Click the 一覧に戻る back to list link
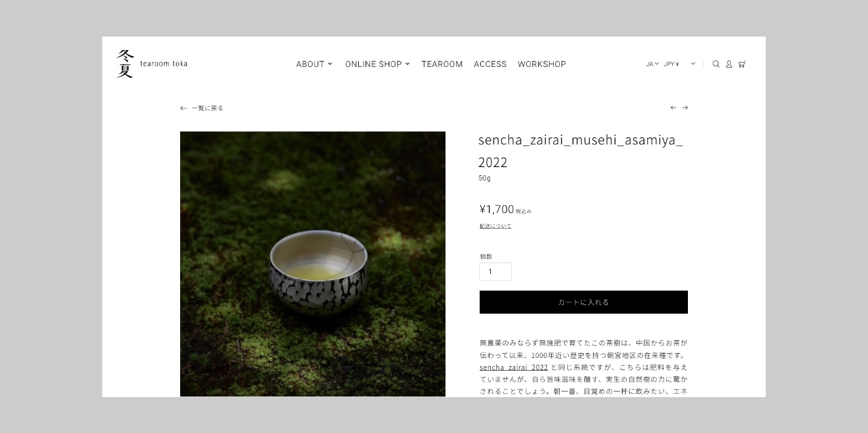Viewport: 868px width, 433px height. [207, 108]
